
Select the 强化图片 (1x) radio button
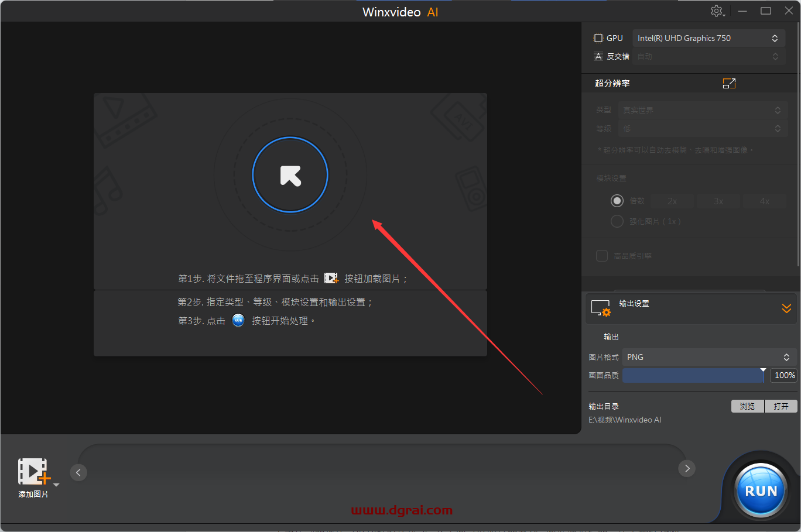pyautogui.click(x=617, y=221)
